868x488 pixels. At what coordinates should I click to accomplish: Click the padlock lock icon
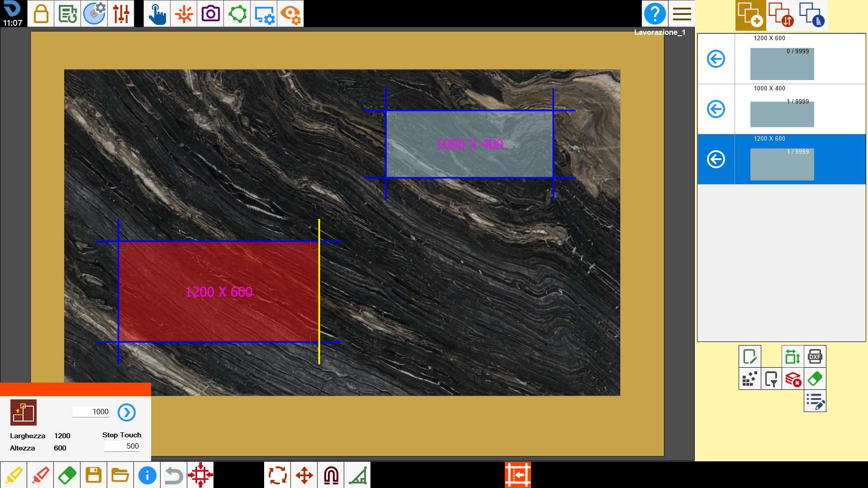click(x=41, y=14)
